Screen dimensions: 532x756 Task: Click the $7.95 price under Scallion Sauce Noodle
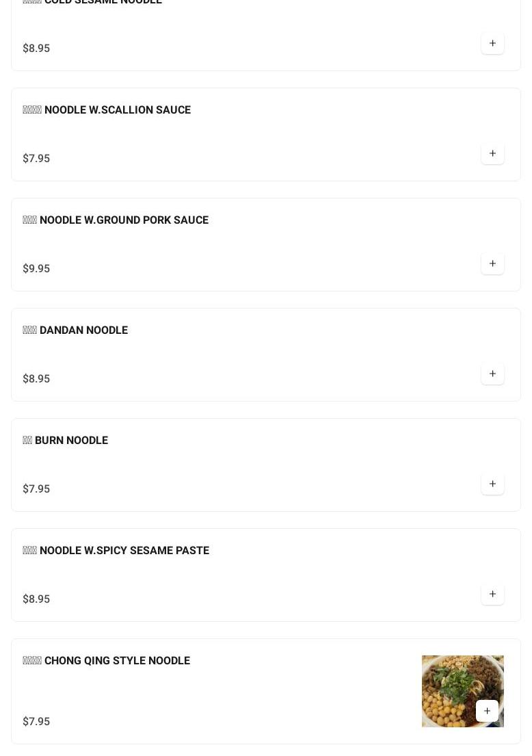tap(36, 158)
